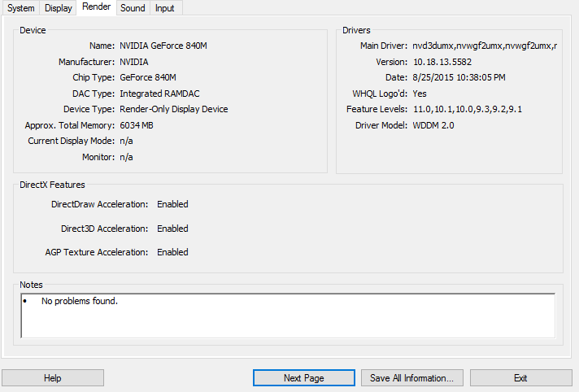This screenshot has height=392, width=579.
Task: Click the 'Notes' group heading
Action: [x=31, y=285]
